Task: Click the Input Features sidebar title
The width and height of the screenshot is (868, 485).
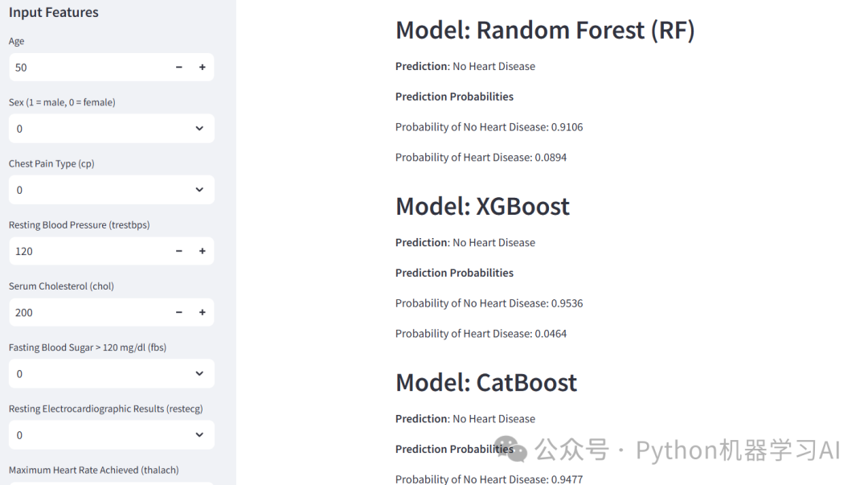Action: 54,13
